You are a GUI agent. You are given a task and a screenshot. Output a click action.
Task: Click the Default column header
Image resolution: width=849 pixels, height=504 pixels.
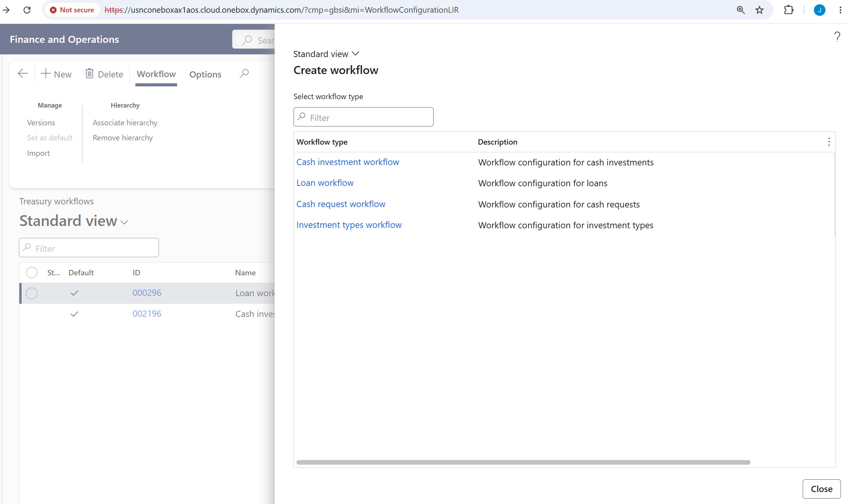pos(81,273)
